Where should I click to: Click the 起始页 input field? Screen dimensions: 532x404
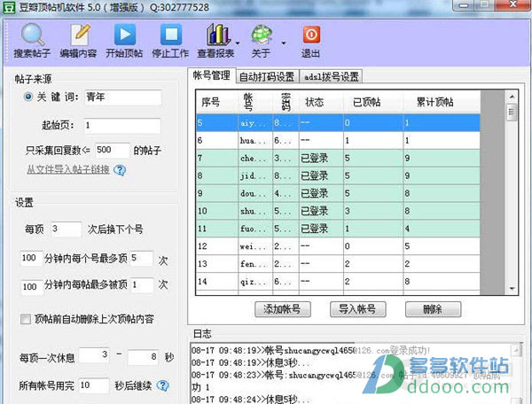pyautogui.click(x=122, y=126)
